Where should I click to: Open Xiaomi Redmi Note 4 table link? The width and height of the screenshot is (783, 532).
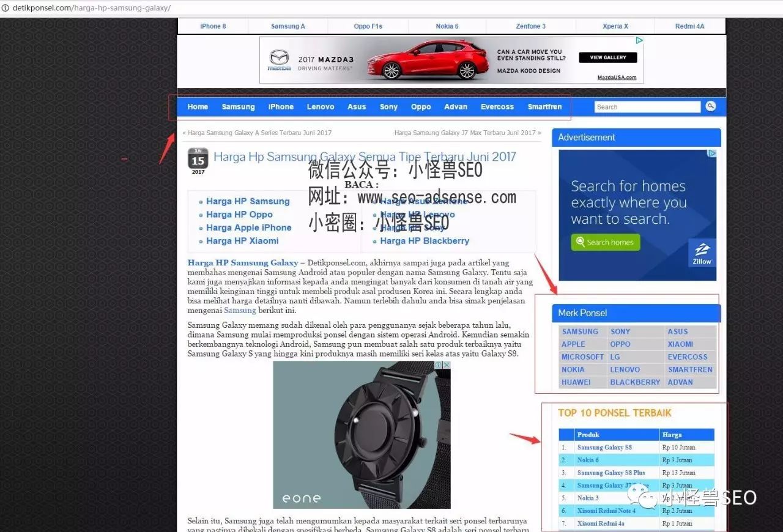pyautogui.click(x=606, y=511)
